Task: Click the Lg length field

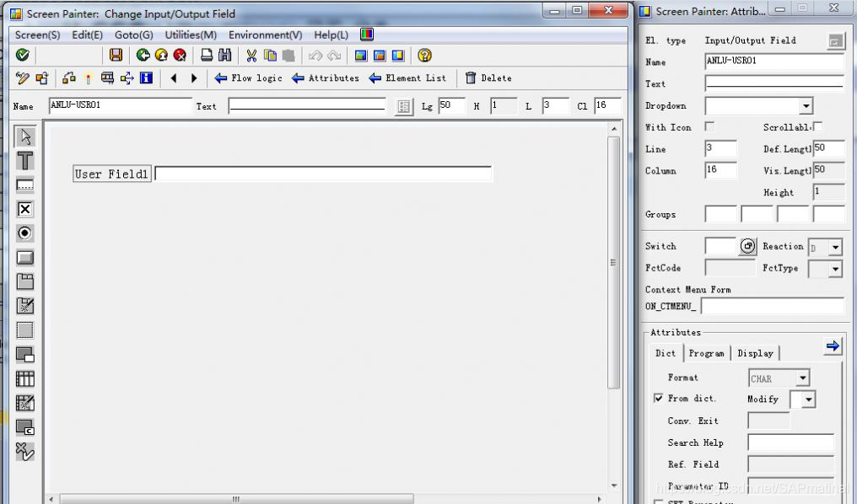Action: point(451,105)
